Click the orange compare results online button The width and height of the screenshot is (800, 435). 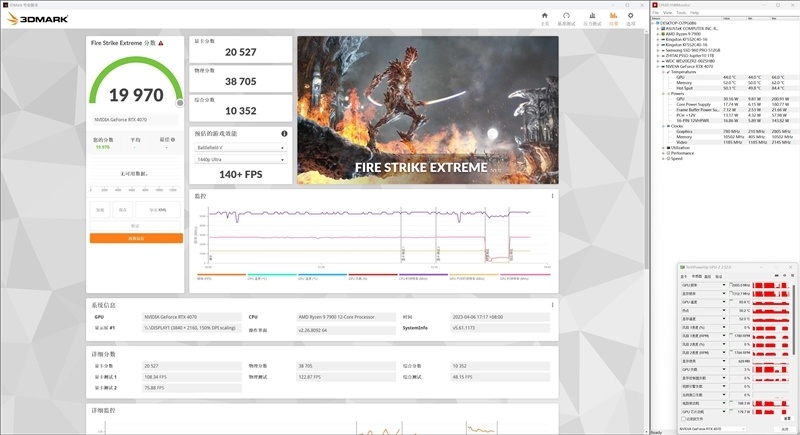pos(136,238)
